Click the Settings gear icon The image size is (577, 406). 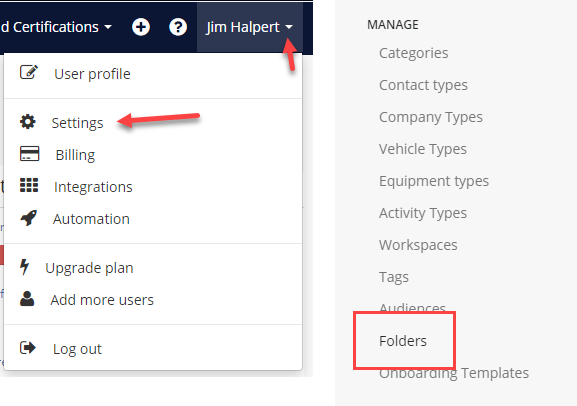[x=28, y=122]
